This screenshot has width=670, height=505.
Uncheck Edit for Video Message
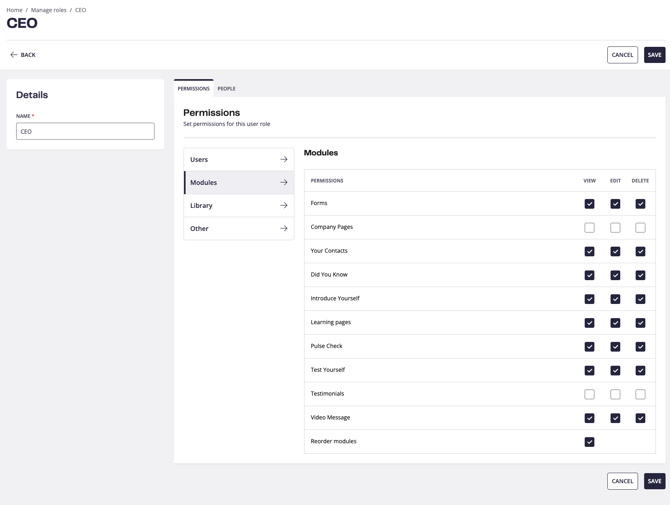point(615,418)
